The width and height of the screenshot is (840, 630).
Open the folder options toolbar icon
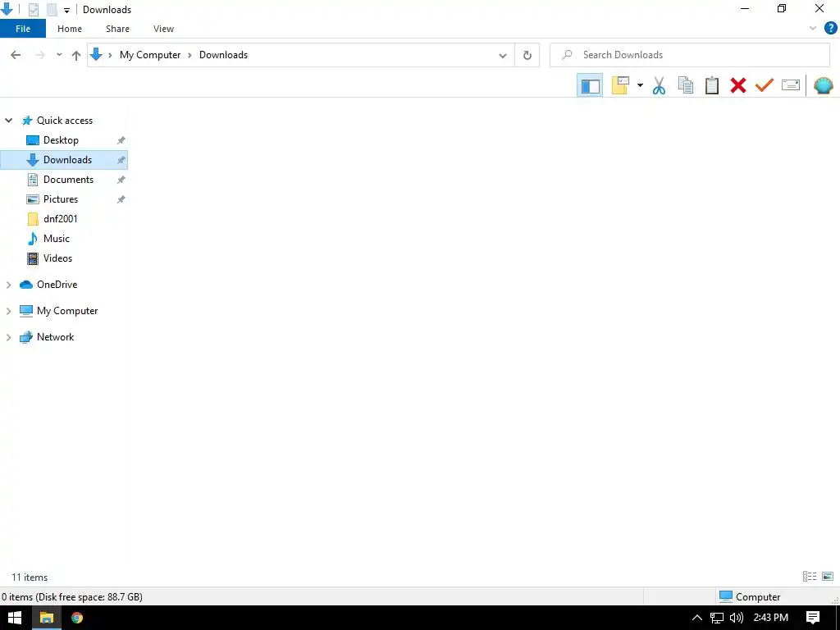[x=620, y=85]
